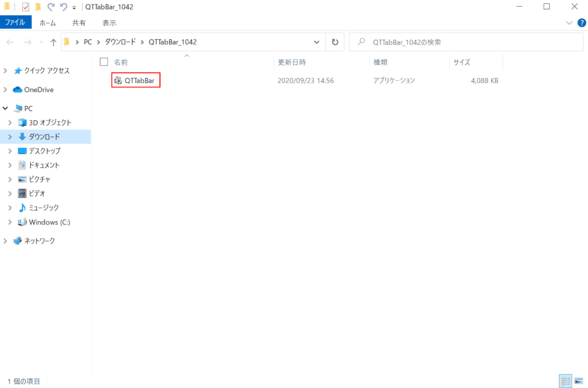Go up one folder level
The width and height of the screenshot is (588, 388).
pyautogui.click(x=53, y=42)
